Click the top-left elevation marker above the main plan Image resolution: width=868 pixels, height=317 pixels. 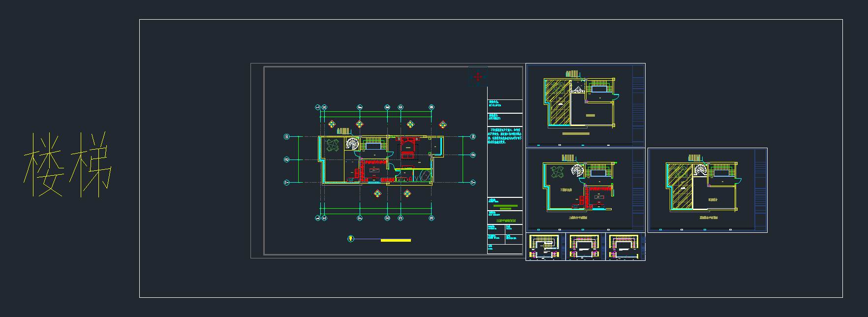click(331, 124)
